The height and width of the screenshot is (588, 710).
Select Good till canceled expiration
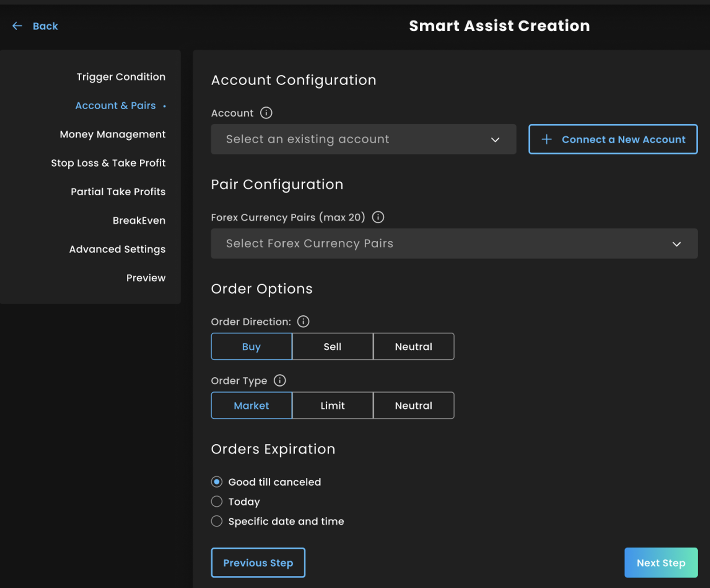point(217,482)
